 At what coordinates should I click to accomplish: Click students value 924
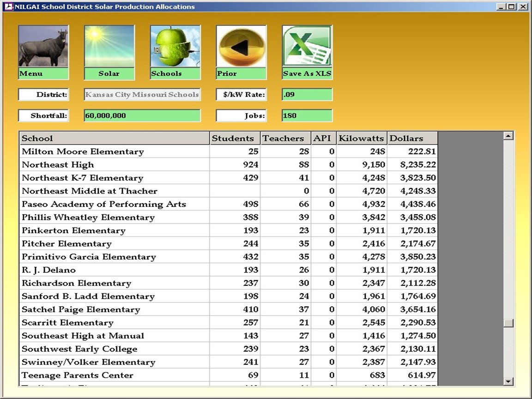235,164
